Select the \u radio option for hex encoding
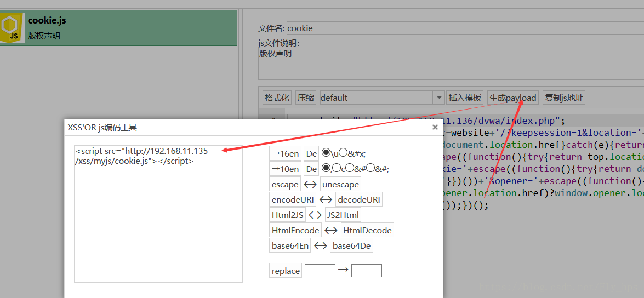 point(326,153)
